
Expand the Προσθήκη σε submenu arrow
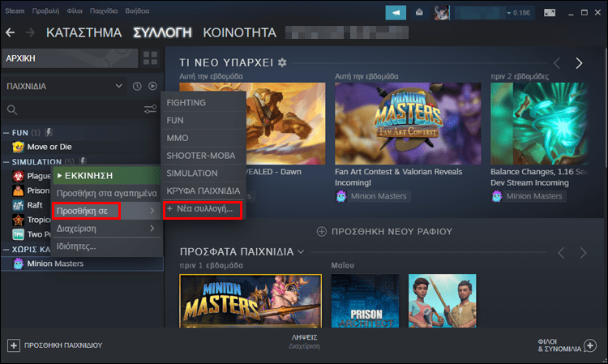click(152, 211)
